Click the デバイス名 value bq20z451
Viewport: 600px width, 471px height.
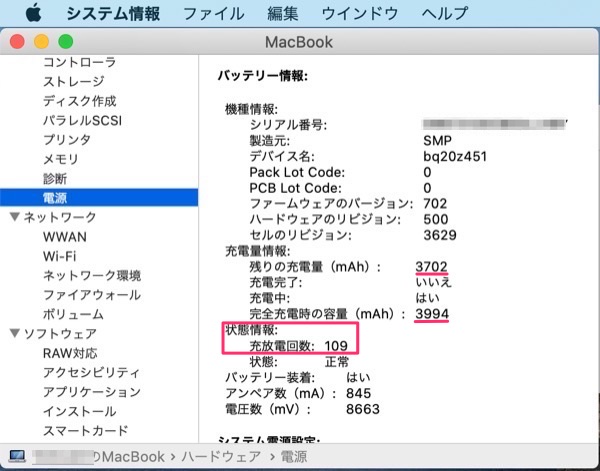[455, 156]
